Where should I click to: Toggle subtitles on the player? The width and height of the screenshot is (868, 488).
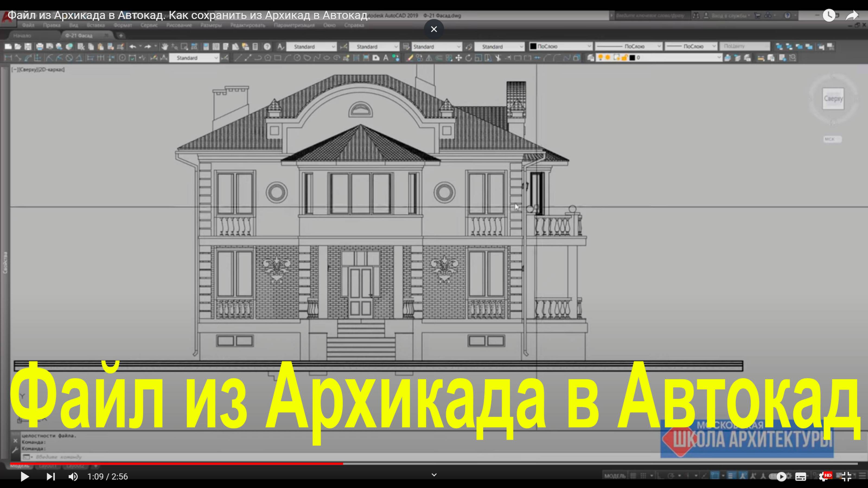pyautogui.click(x=801, y=477)
